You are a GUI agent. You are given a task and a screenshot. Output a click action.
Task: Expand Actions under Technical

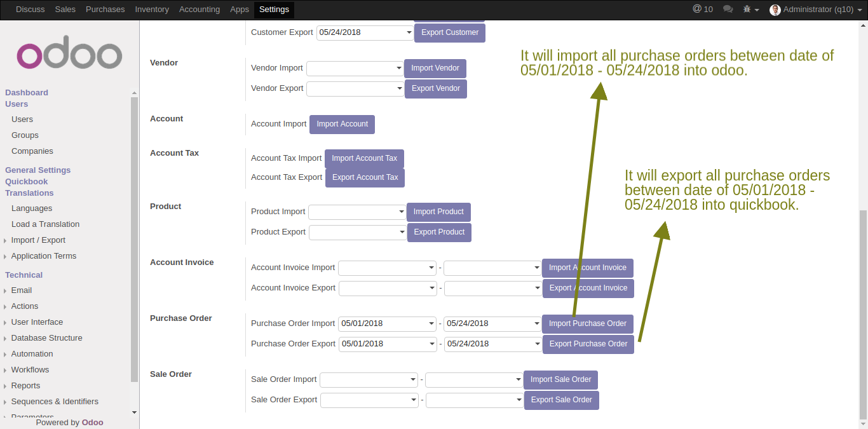25,306
